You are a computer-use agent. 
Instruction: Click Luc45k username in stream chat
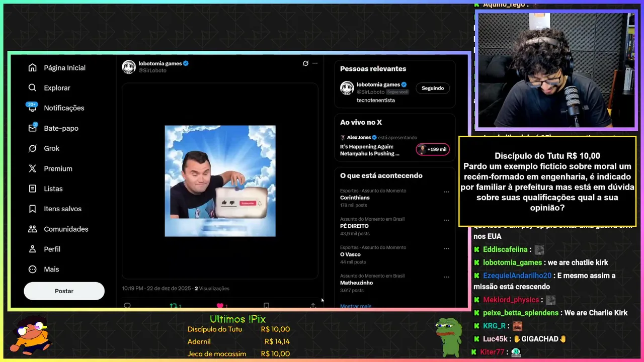pos(495,339)
